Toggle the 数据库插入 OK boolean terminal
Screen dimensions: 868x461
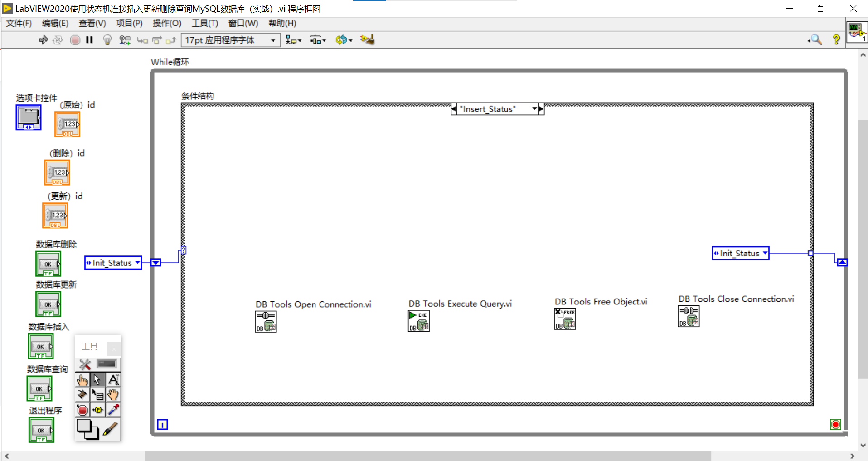[40, 346]
